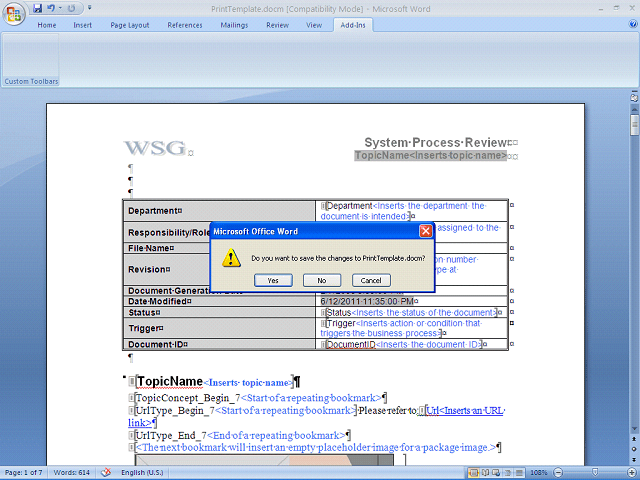Screen dimensions: 640x480
Task: Click the Next Page double-arrow button
Action: (634, 460)
